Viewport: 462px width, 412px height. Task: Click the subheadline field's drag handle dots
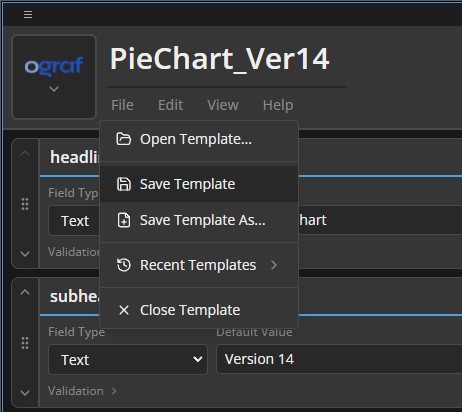(25, 343)
